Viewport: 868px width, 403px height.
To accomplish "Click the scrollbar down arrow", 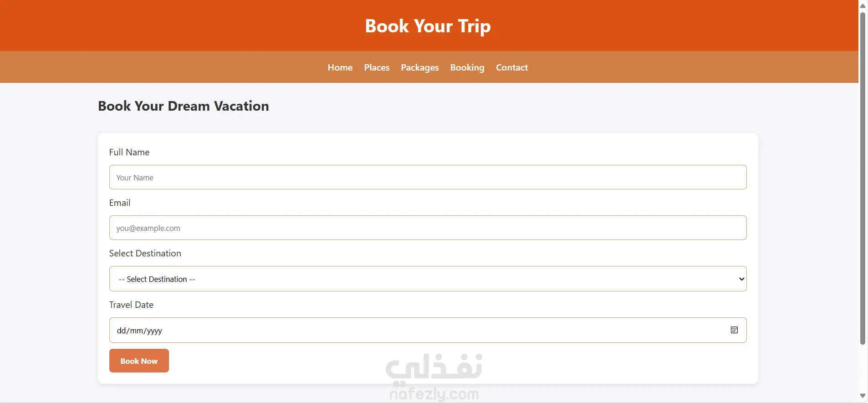I will tap(863, 396).
